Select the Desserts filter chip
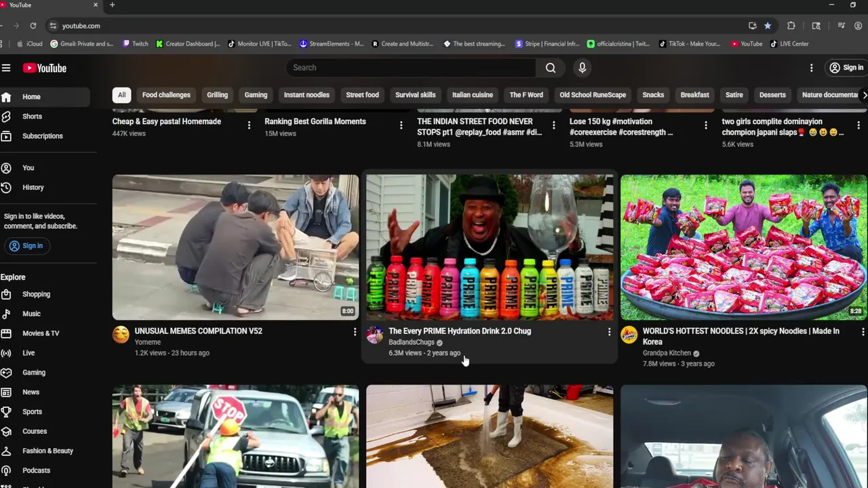 (x=772, y=95)
